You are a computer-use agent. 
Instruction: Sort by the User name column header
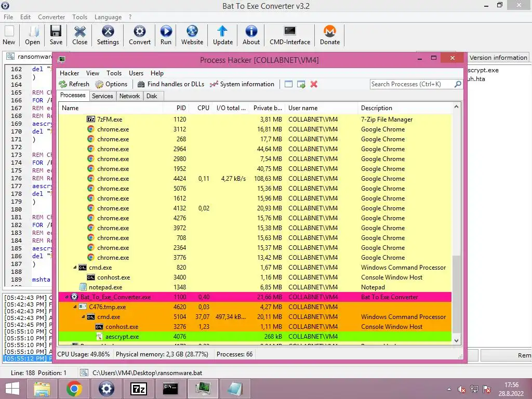[322, 108]
